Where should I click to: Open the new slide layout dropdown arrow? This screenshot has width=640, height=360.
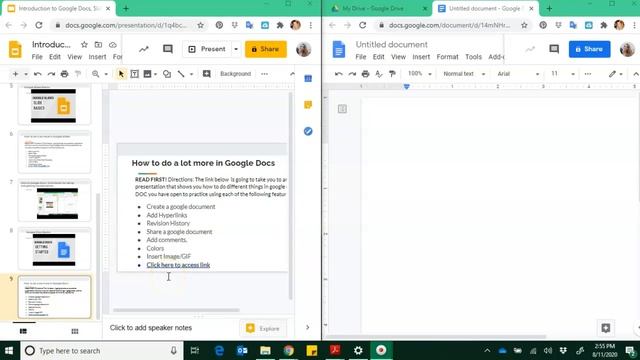pyautogui.click(x=26, y=74)
